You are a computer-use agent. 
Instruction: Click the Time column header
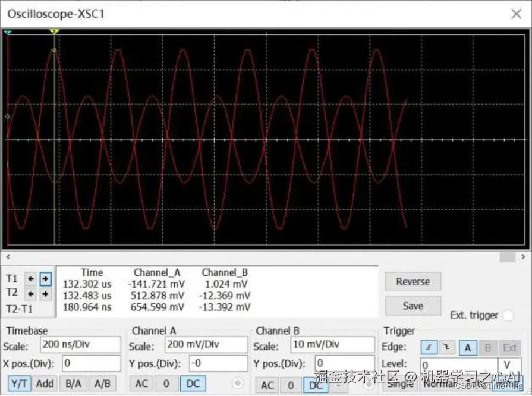tap(92, 272)
